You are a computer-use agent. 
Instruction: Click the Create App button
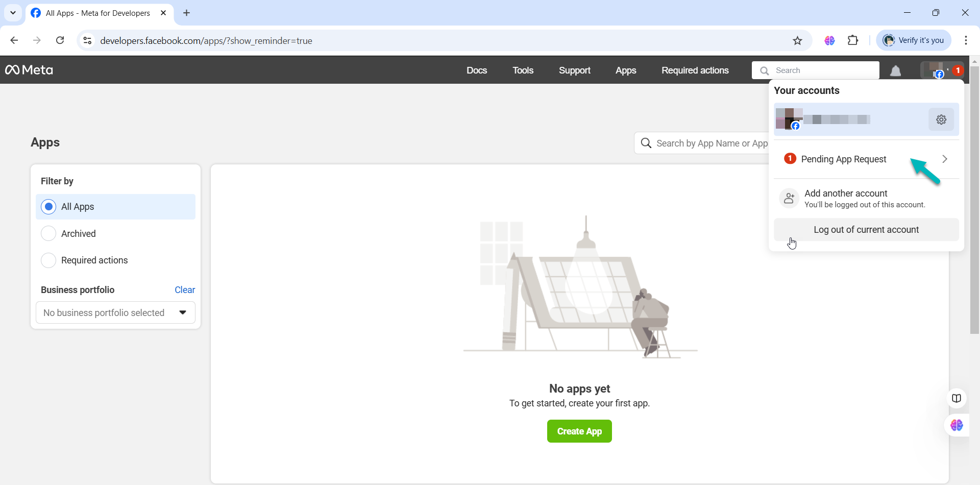(x=579, y=431)
